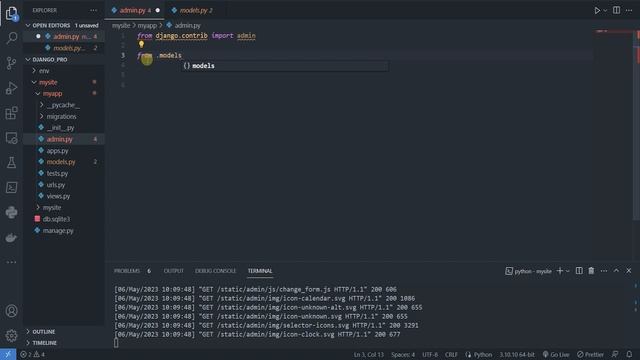Open apps.py in the file tree
640x360 pixels.
pos(64,151)
